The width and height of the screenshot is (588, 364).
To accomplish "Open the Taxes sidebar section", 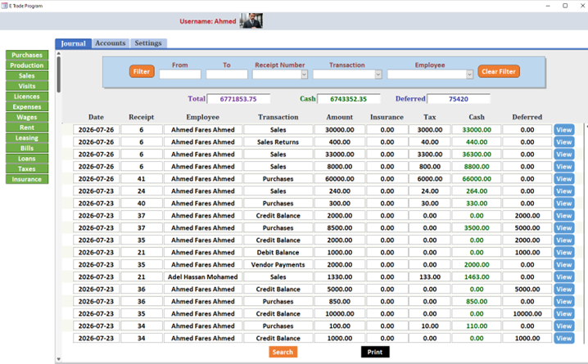I will tap(27, 169).
